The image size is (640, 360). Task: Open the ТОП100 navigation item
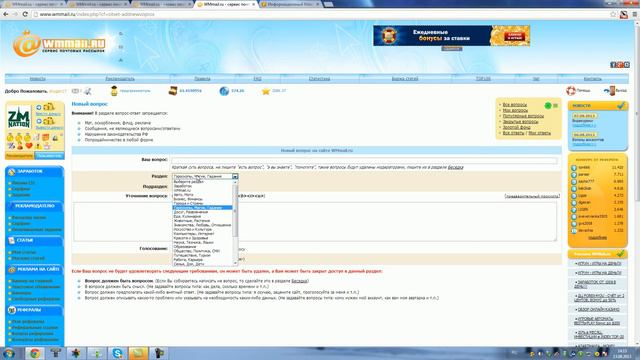(x=483, y=79)
